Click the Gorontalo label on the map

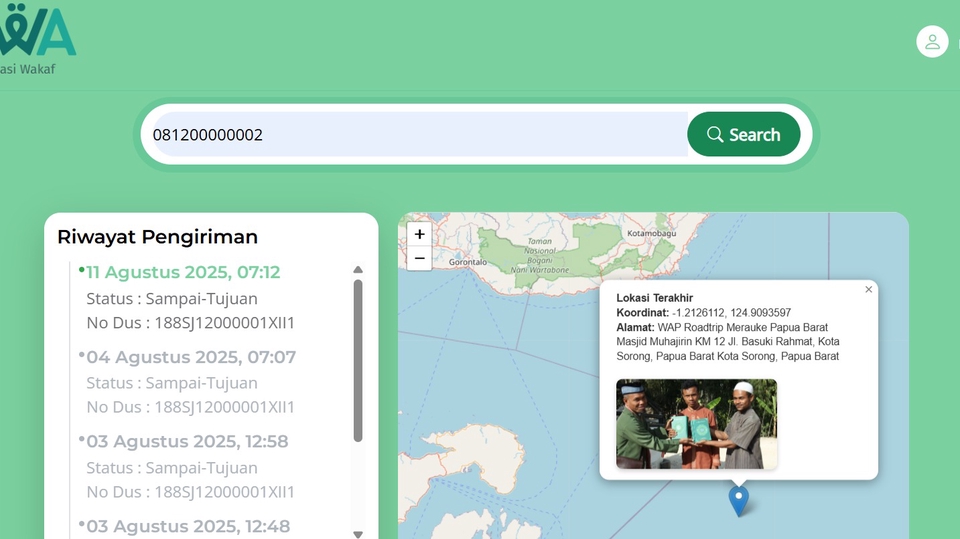[467, 262]
